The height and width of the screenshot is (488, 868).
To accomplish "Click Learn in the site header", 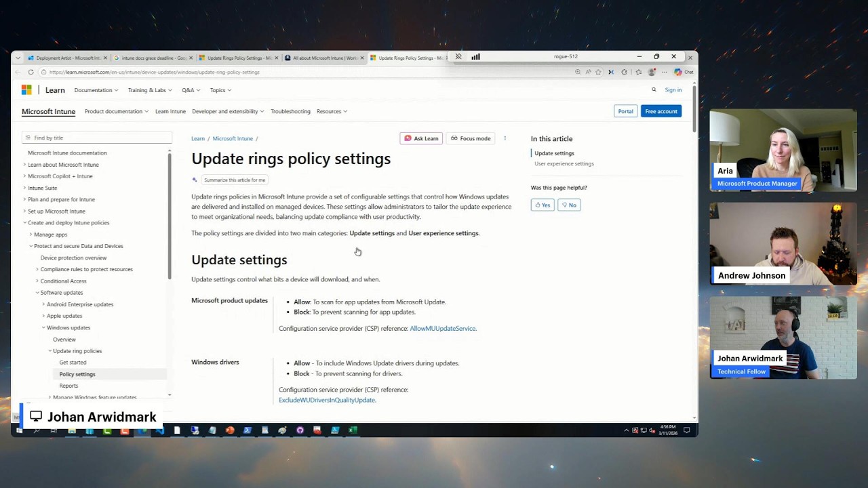I will tap(55, 89).
